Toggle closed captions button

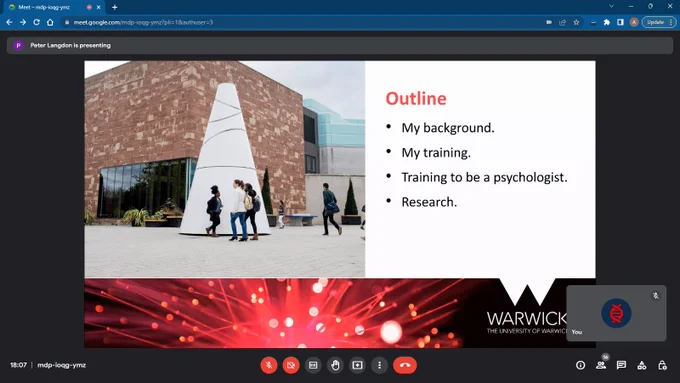[313, 365]
